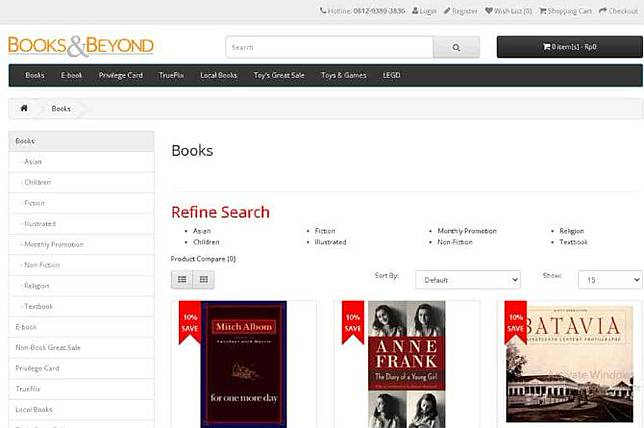This screenshot has width=644, height=428.
Task: Select Monthly Promotion in the sidebar
Action: click(81, 244)
